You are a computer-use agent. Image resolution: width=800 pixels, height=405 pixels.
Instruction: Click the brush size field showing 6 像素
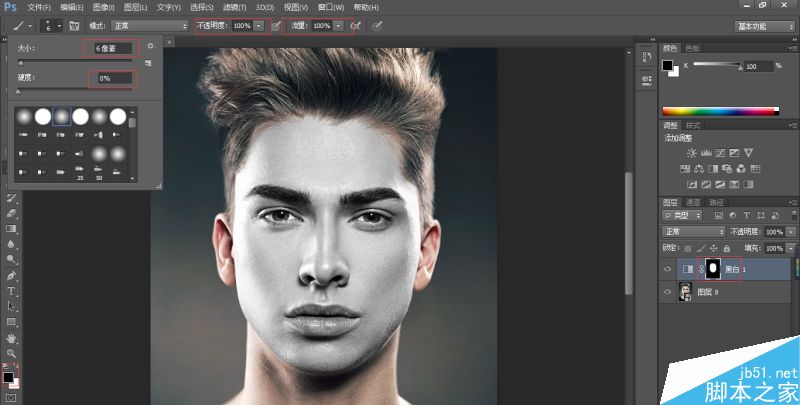111,48
